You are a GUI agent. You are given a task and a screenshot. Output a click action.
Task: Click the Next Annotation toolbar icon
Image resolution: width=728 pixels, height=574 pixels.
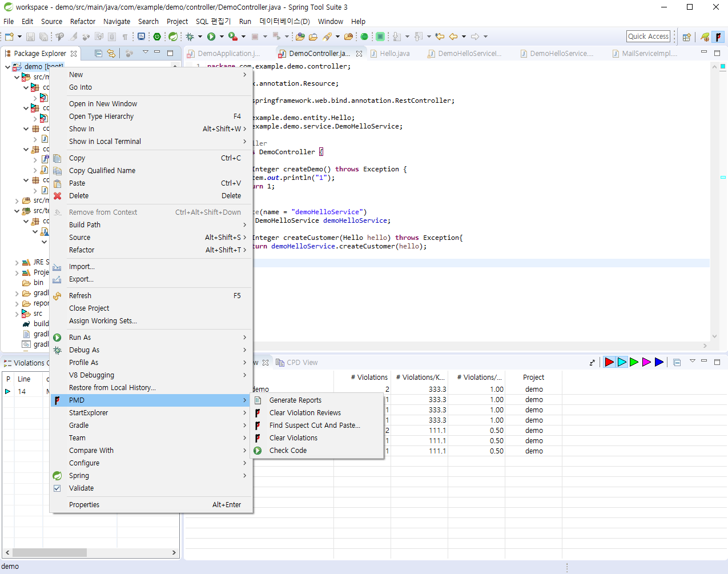tap(397, 37)
